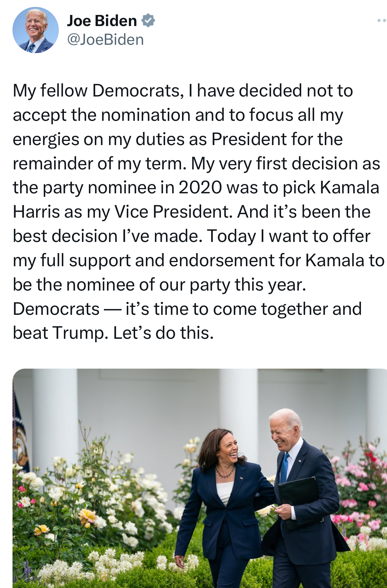Image resolution: width=387 pixels, height=588 pixels.
Task: Click the word "nomination" in the tweet
Action: click(145, 115)
